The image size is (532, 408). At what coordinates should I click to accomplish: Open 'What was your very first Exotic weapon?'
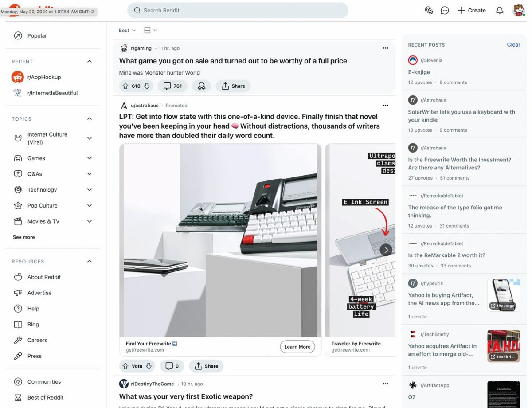(186, 397)
